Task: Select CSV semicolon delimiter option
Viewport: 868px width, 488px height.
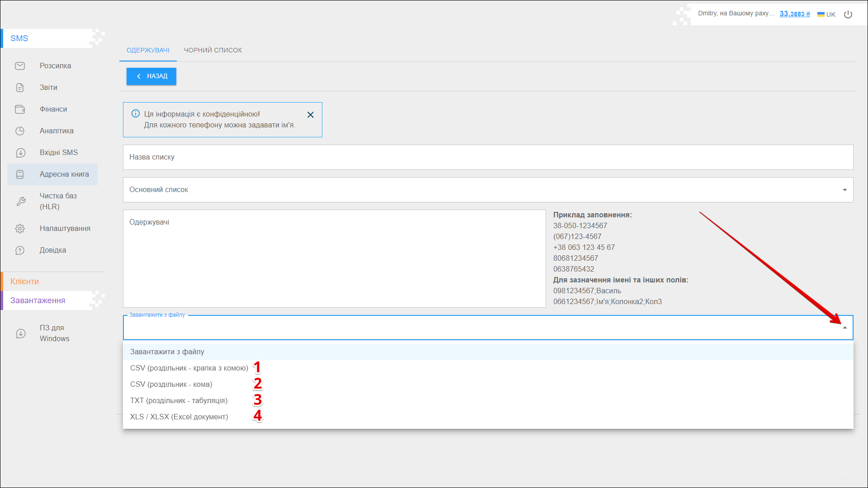Action: tap(189, 368)
